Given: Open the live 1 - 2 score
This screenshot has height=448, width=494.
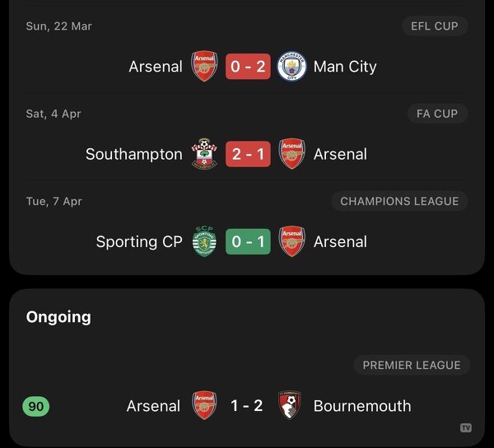Looking at the screenshot, I should coord(247,406).
